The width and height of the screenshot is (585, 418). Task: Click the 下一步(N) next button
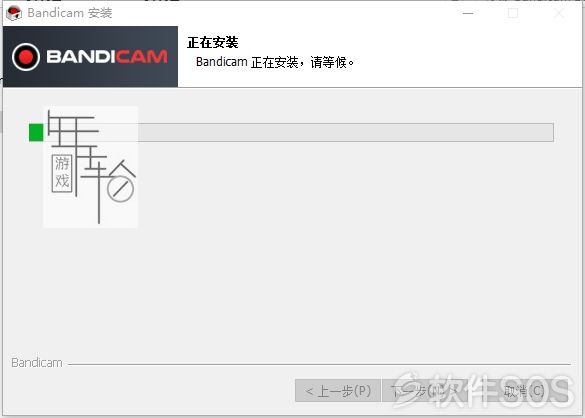coord(425,391)
